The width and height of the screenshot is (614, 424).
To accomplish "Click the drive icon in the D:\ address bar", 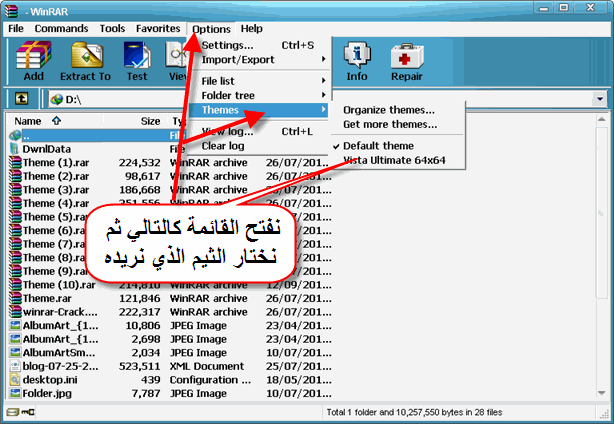I will tap(57, 99).
